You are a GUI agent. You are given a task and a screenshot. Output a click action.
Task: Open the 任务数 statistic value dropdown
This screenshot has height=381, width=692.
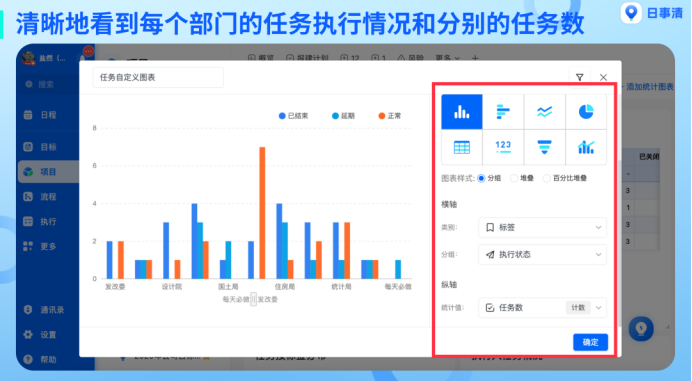pos(542,308)
